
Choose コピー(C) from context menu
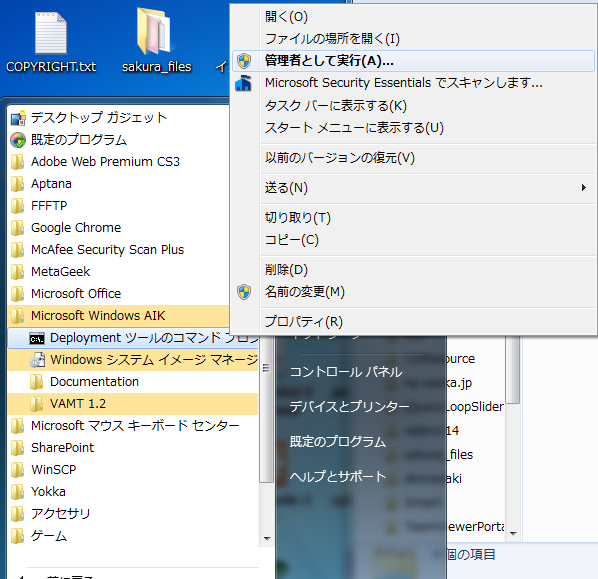pos(413,240)
